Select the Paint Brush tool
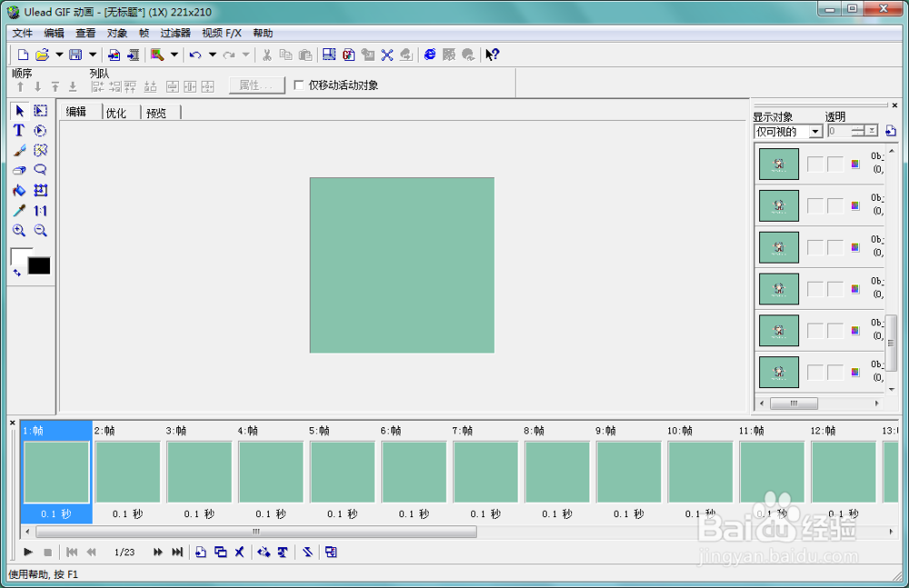 (19, 150)
